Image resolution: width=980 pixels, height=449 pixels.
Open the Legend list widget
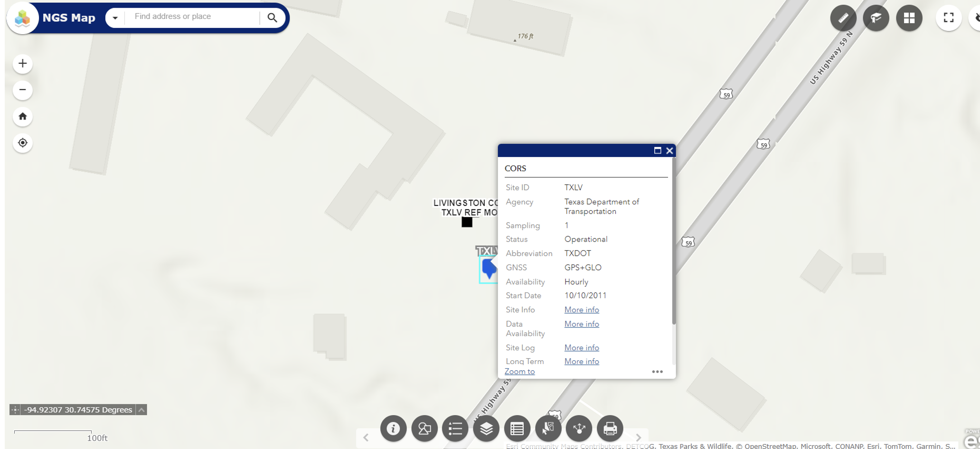455,429
